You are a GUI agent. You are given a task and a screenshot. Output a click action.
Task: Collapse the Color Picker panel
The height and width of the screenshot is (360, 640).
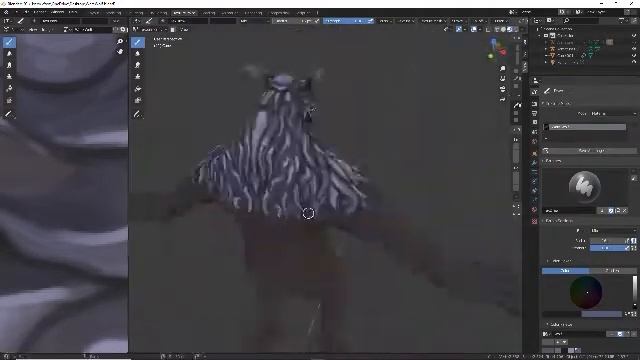561,261
